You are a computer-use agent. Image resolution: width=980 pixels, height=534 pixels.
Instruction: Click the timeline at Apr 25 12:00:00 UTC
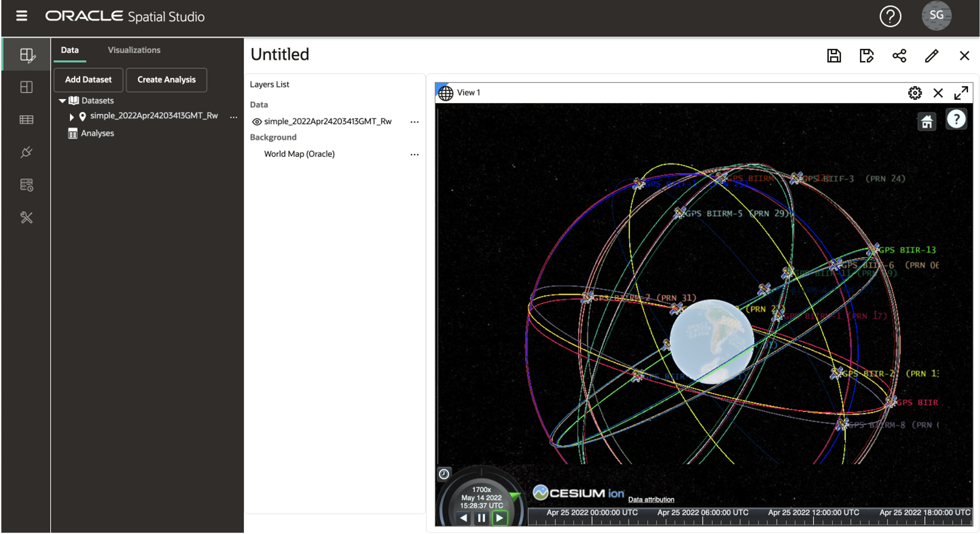click(813, 519)
